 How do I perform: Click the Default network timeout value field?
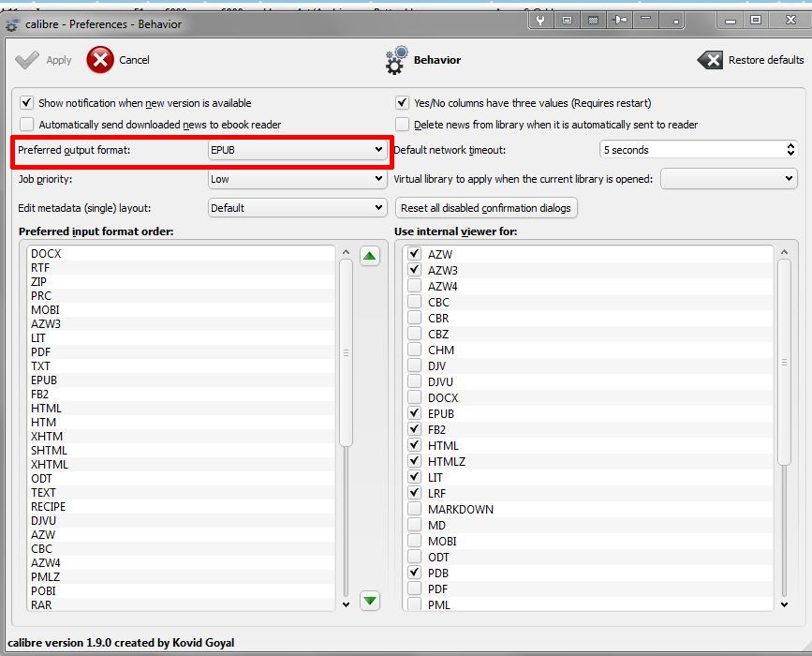click(693, 150)
